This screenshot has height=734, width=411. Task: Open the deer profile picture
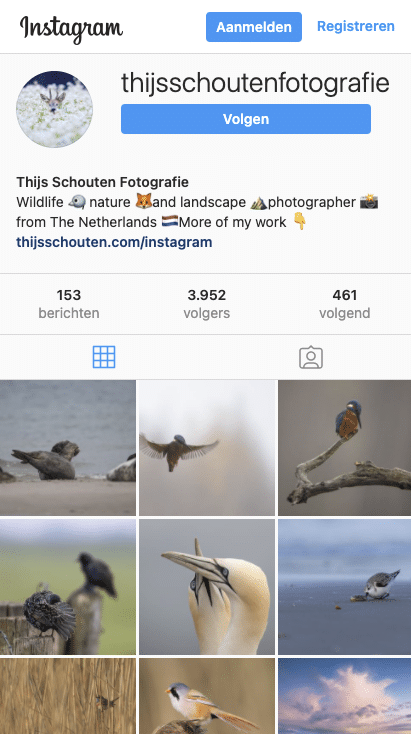tap(54, 109)
